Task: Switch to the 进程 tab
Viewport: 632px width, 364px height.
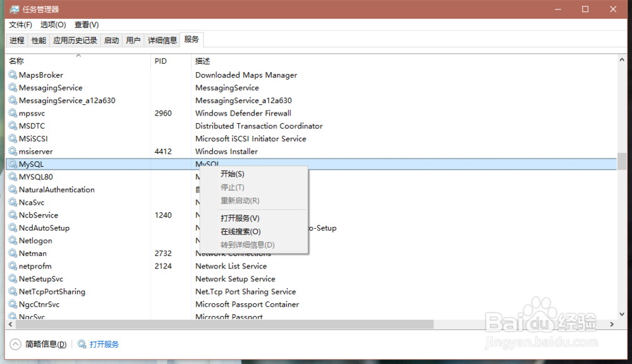Action: (x=16, y=39)
